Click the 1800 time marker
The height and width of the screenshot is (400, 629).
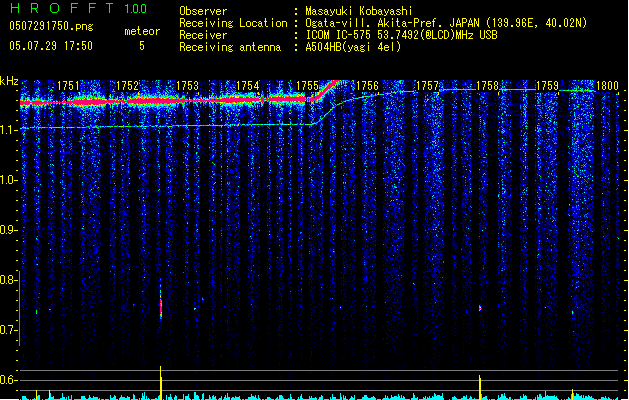607,86
